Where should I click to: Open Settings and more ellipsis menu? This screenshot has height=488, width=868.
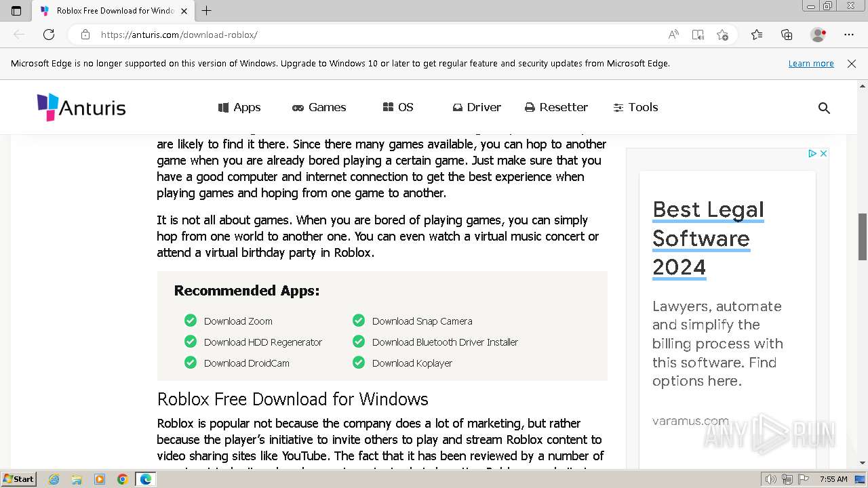(x=849, y=35)
